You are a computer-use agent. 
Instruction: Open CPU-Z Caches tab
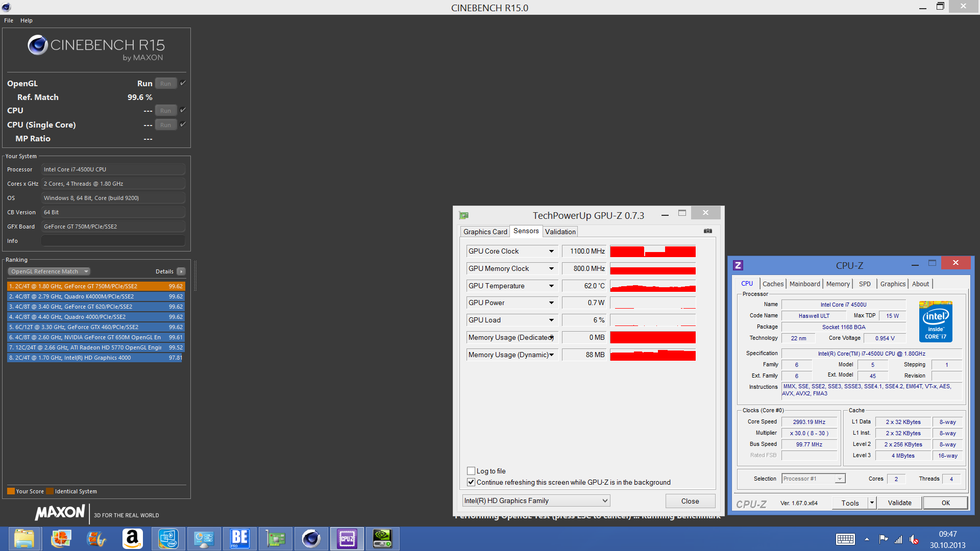(x=773, y=284)
